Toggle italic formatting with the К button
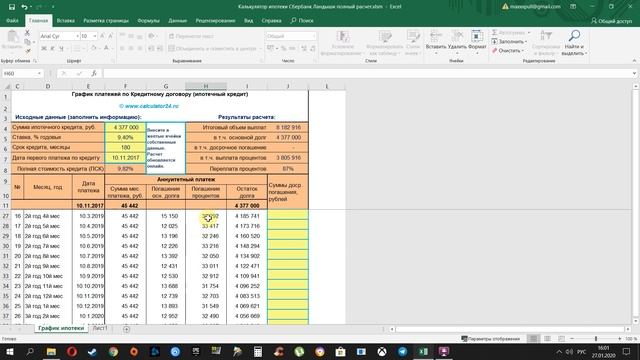The height and width of the screenshot is (360, 640). click(x=53, y=49)
